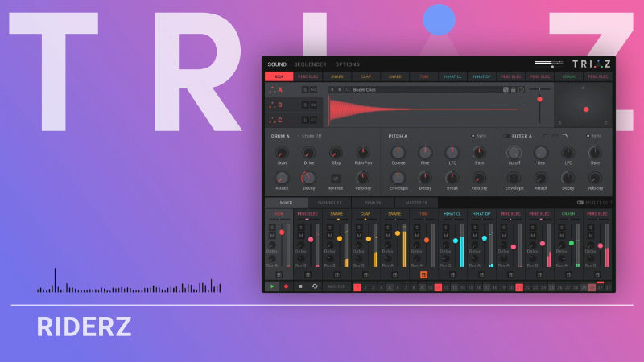Click the pad icon under CLAP mixer channel

click(x=365, y=274)
